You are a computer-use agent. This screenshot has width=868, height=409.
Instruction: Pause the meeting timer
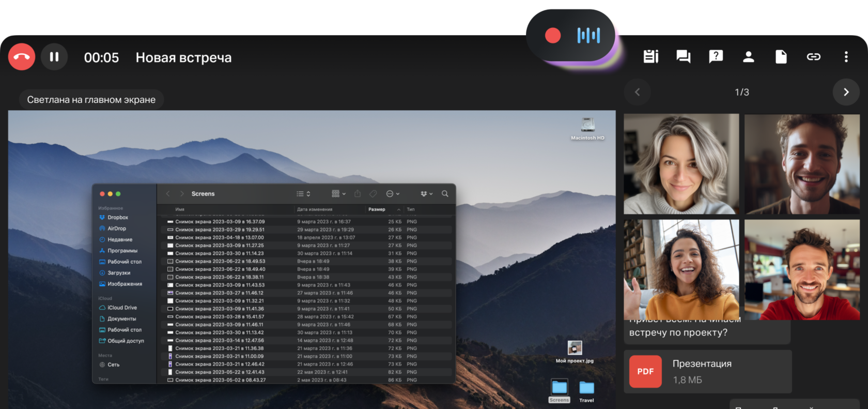click(54, 57)
